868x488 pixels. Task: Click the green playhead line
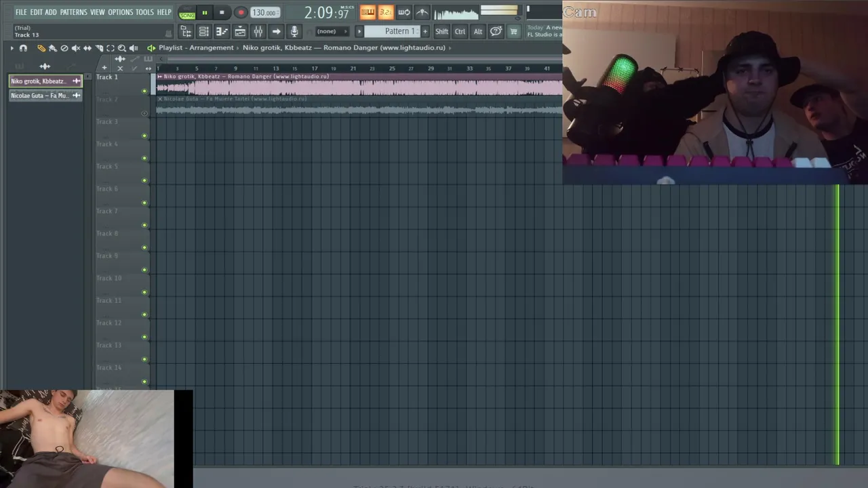point(837,325)
